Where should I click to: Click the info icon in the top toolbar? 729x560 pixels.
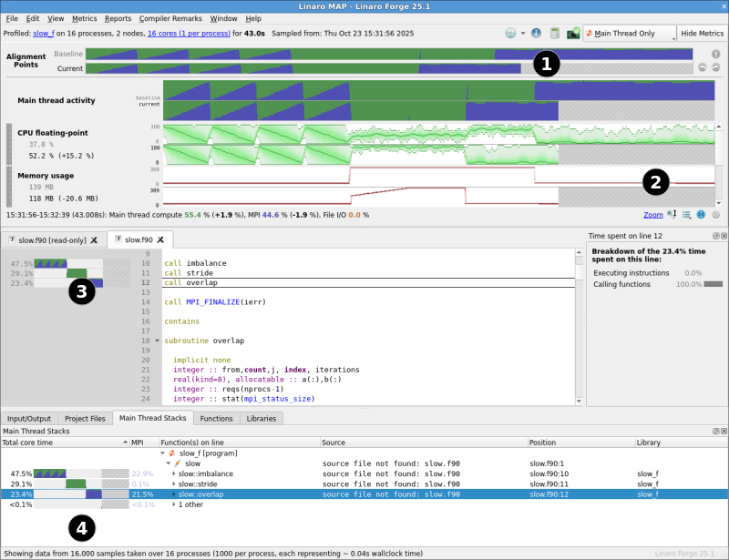pos(535,33)
